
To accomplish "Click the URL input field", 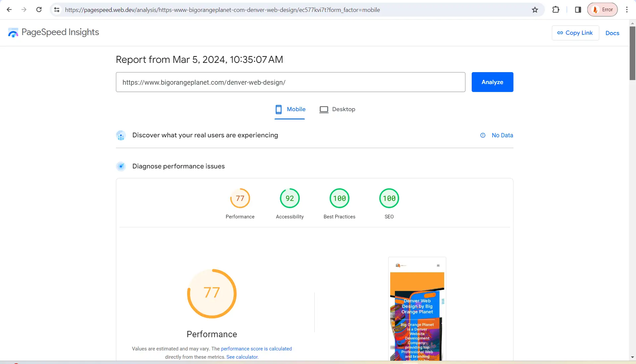I will (x=290, y=82).
